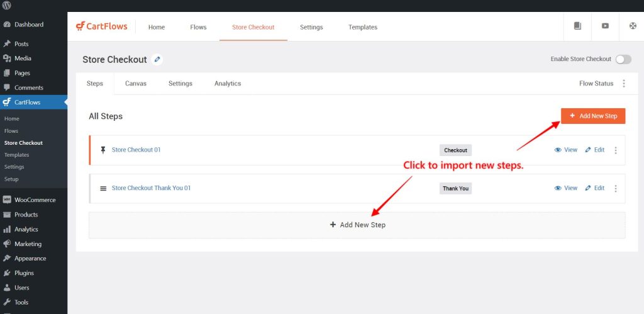Open Templates in CartFlows submenu
Image resolution: width=644 pixels, height=314 pixels.
(16, 155)
